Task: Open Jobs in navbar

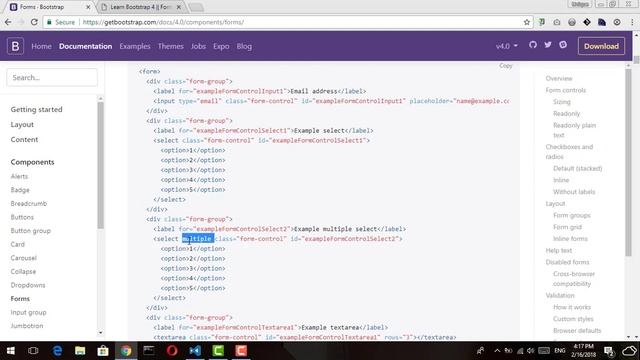Action: [198, 46]
